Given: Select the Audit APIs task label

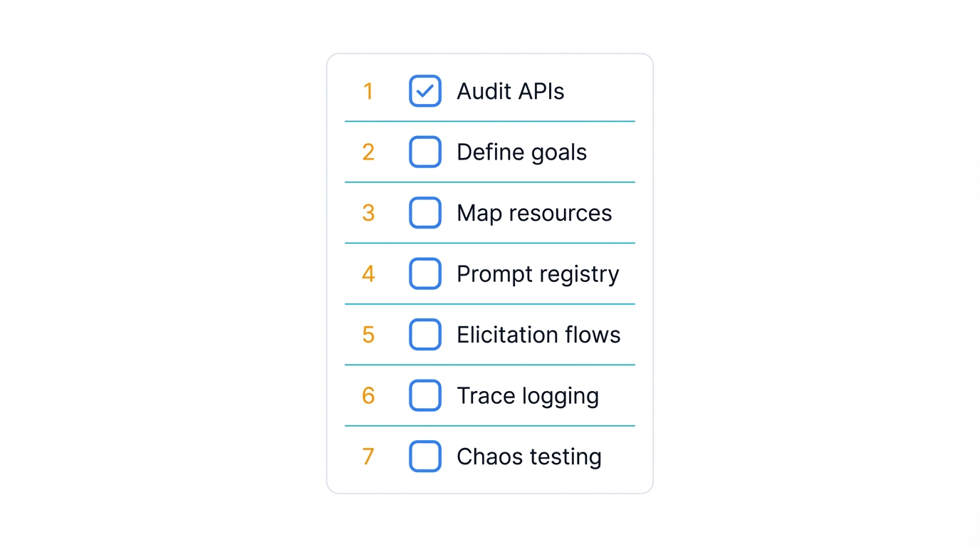Looking at the screenshot, I should (x=510, y=91).
